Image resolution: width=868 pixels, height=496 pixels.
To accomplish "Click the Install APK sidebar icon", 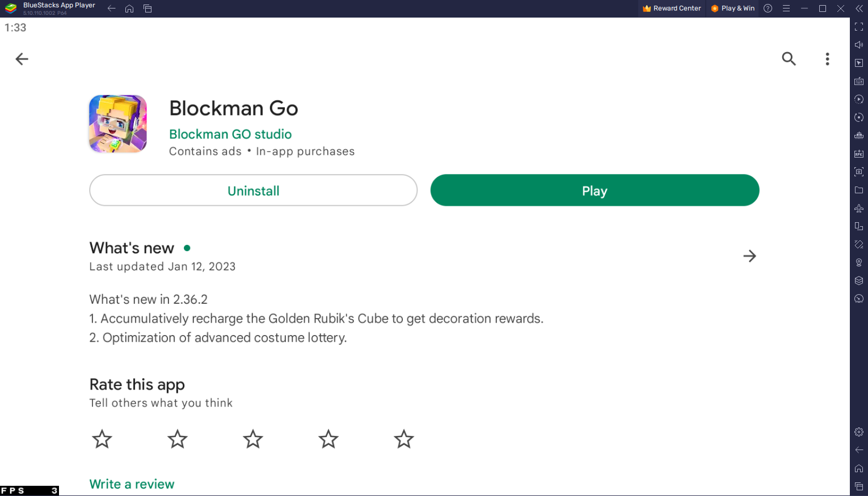I will pyautogui.click(x=859, y=154).
